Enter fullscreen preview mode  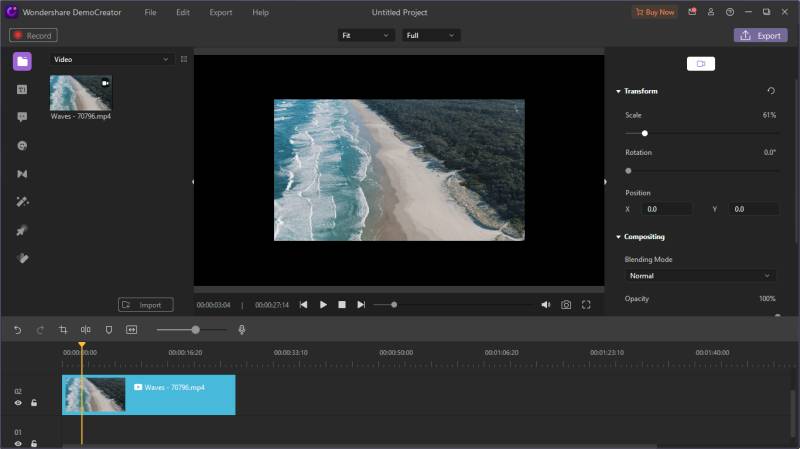[586, 305]
